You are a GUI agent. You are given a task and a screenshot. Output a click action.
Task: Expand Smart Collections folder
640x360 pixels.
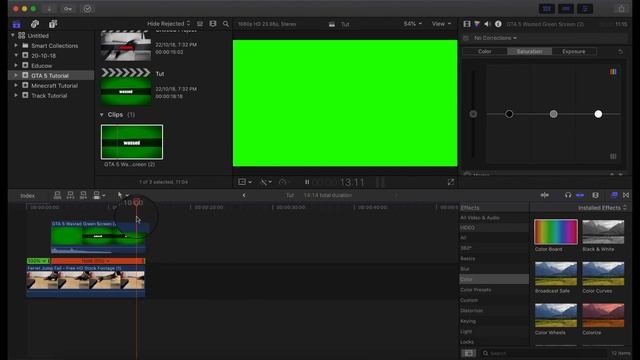click(x=16, y=46)
